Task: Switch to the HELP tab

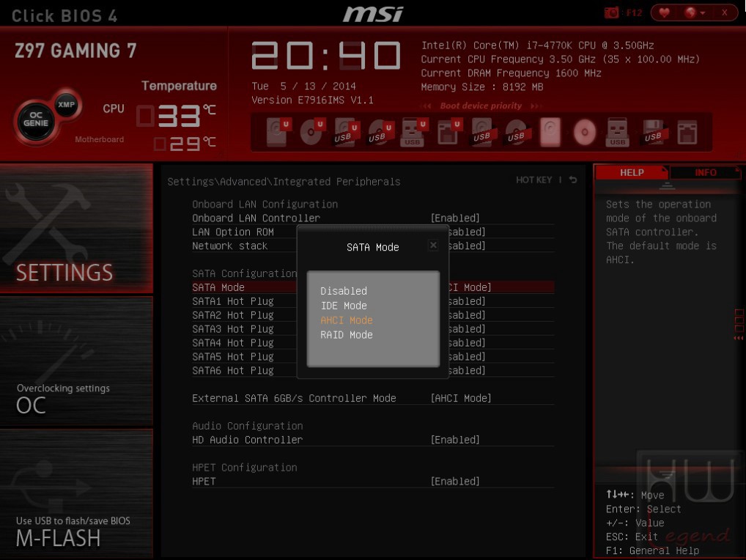Action: coord(632,172)
